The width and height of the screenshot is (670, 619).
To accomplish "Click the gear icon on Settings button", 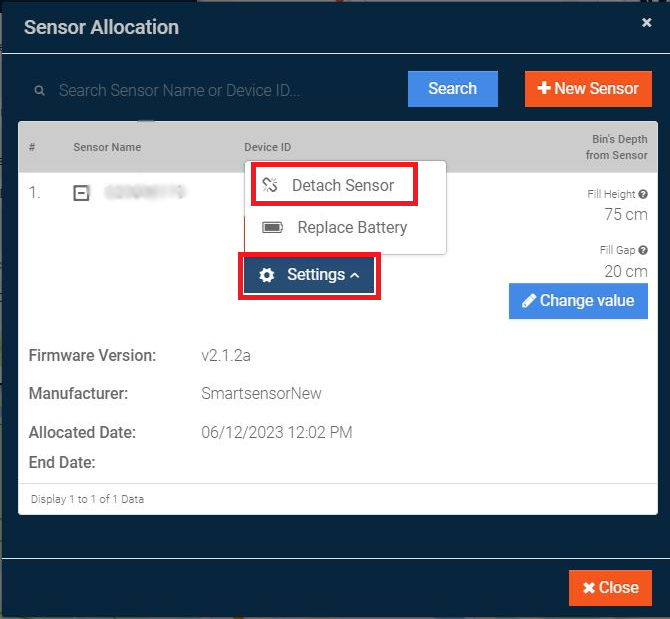I will coord(267,275).
